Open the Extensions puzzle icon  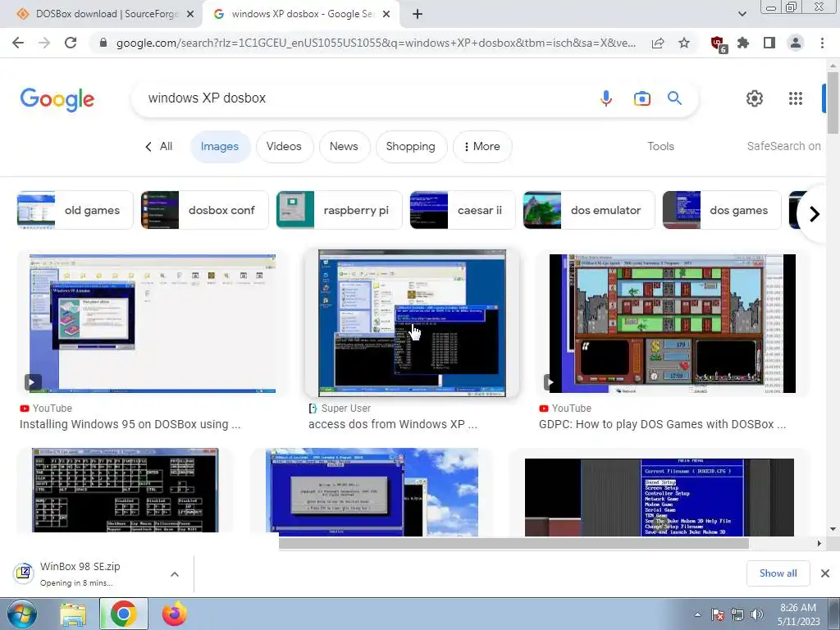pos(743,43)
